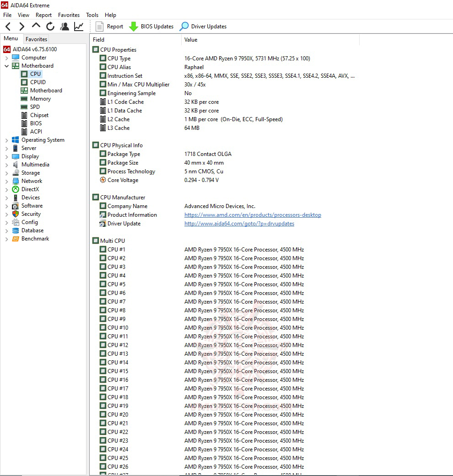The height and width of the screenshot is (476, 453).
Task: Click the Software icon
Action: pos(16,205)
